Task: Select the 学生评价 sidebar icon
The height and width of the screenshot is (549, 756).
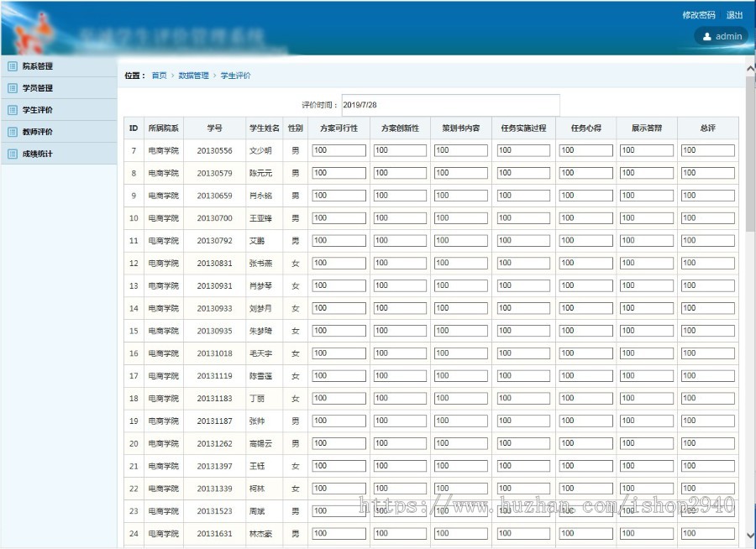Action: [x=11, y=109]
